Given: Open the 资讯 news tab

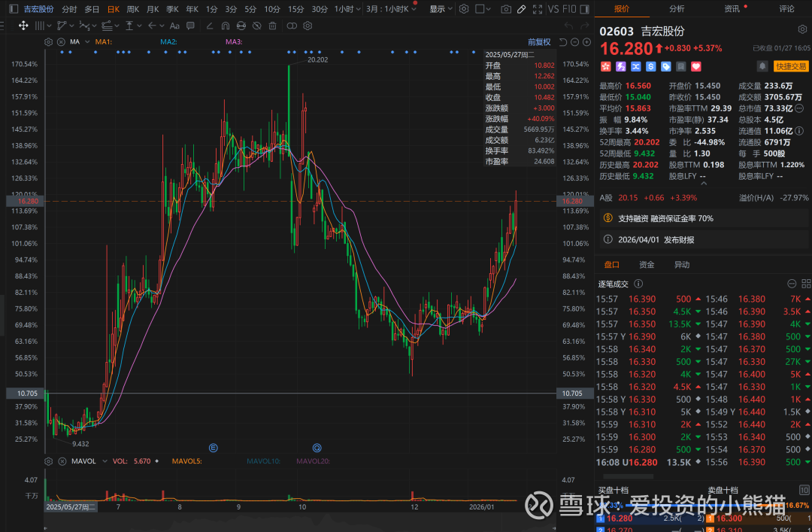Looking at the screenshot, I should point(732,8).
